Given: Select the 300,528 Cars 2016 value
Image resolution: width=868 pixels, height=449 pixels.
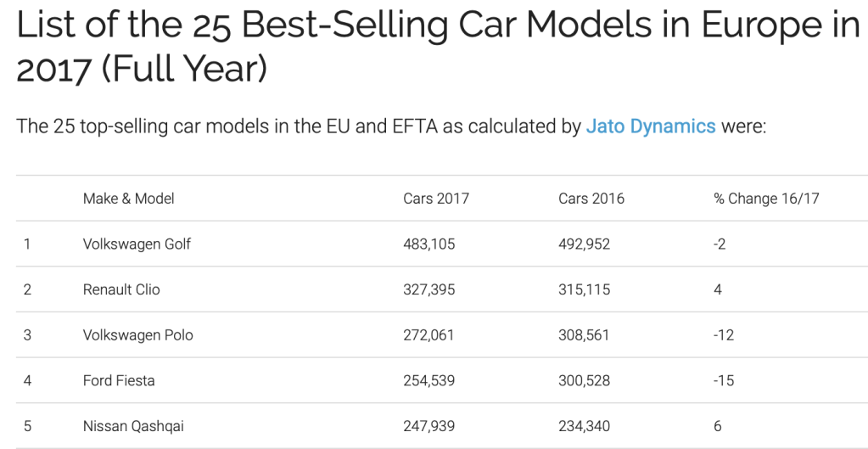Looking at the screenshot, I should pyautogui.click(x=584, y=380).
